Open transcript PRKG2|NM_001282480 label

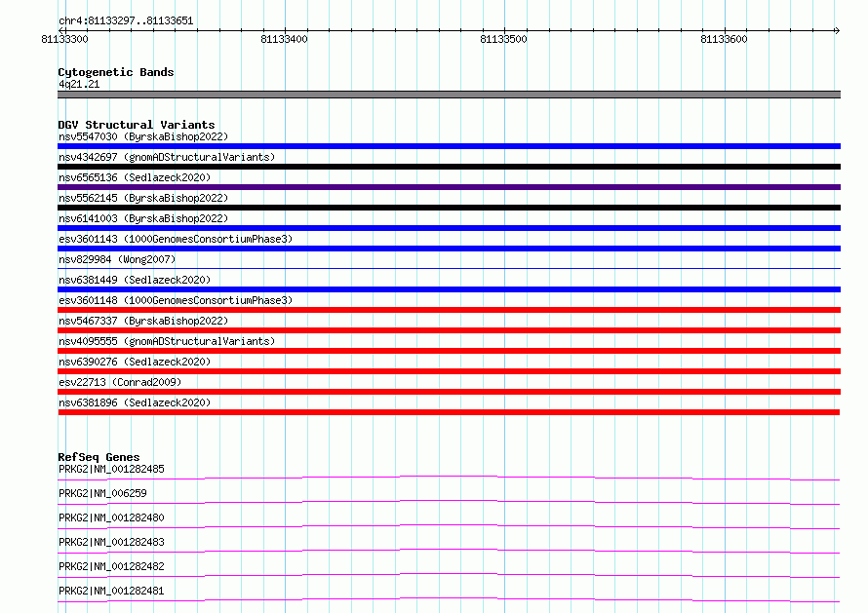pyautogui.click(x=111, y=517)
